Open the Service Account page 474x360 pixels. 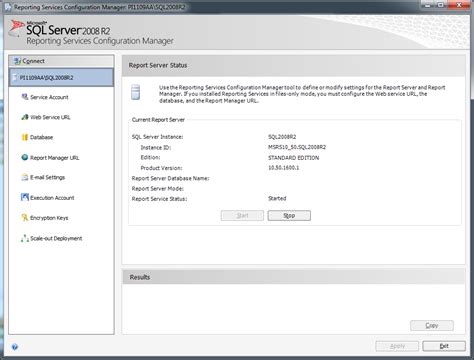[x=49, y=97]
